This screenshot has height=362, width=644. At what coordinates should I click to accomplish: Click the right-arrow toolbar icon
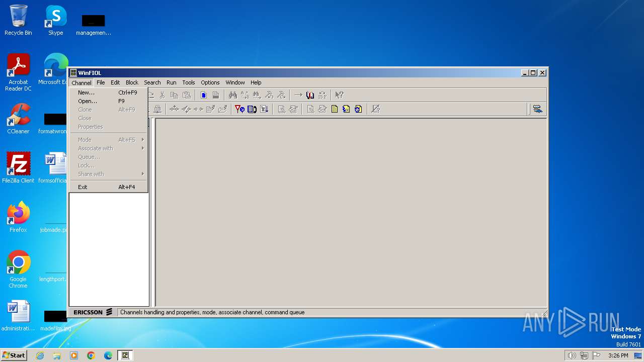298,95
